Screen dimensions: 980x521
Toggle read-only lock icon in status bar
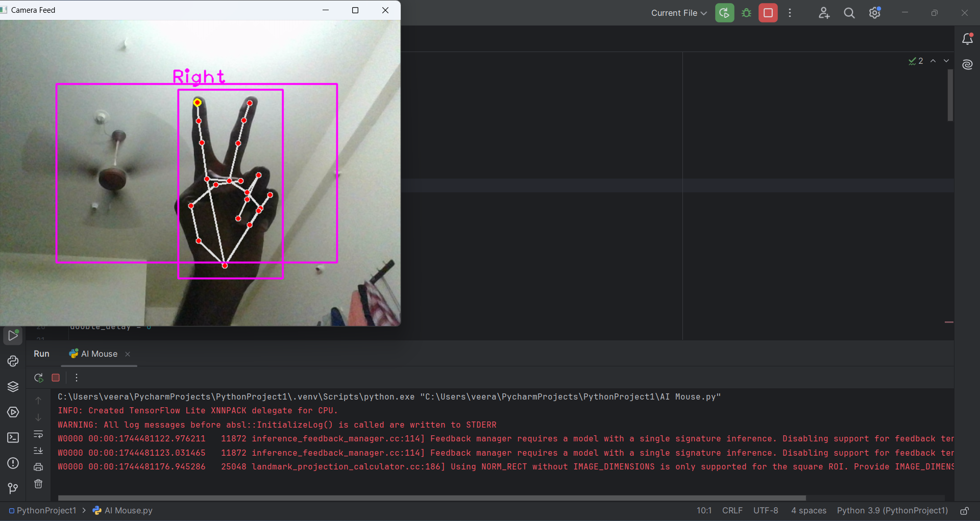tap(964, 511)
